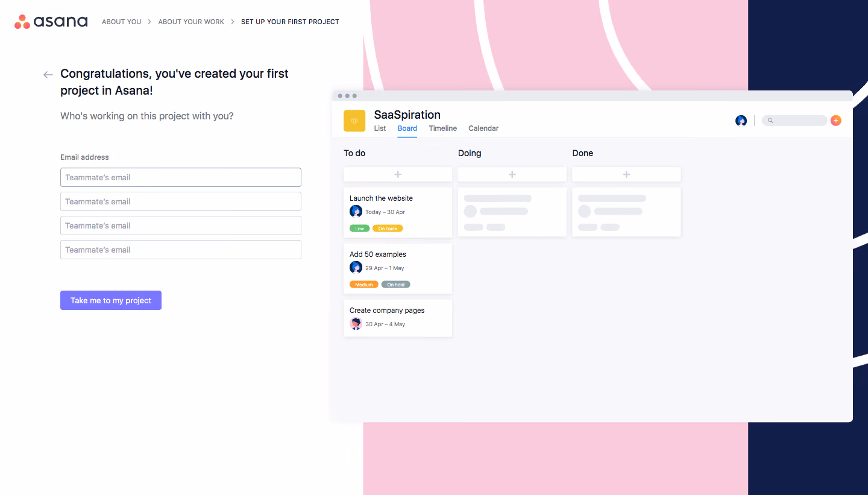Screen dimensions: 868x495
Task: Focus the fourth Teammate's email field
Action: 181,250
